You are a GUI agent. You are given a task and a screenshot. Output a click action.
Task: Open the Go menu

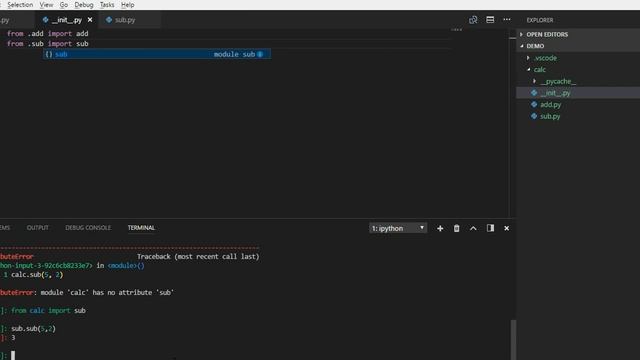pos(64,5)
